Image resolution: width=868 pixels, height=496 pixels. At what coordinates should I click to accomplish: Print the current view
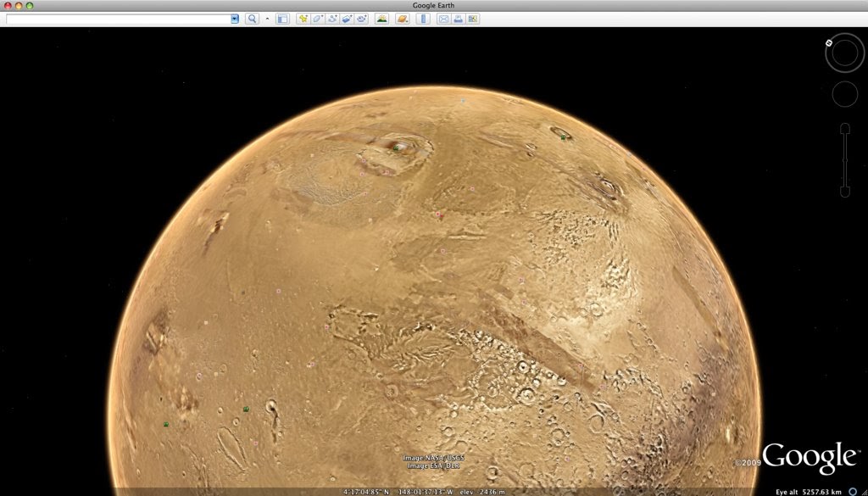point(458,18)
